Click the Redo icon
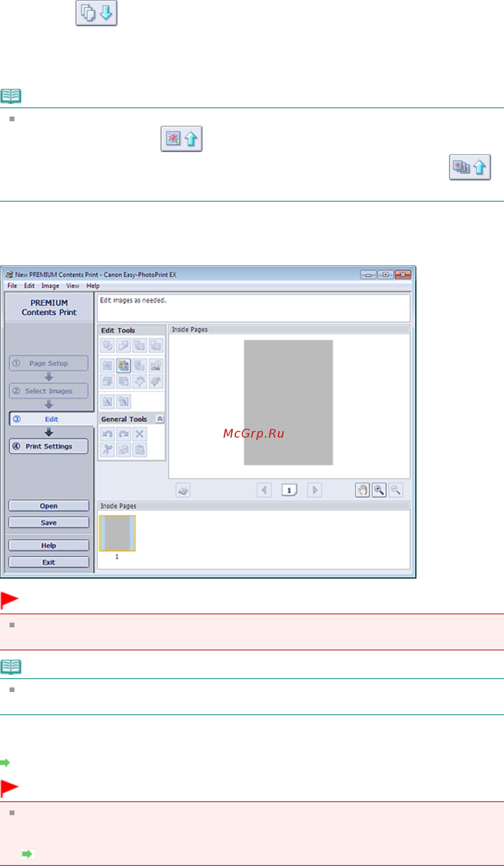This screenshot has width=504, height=866. (123, 434)
